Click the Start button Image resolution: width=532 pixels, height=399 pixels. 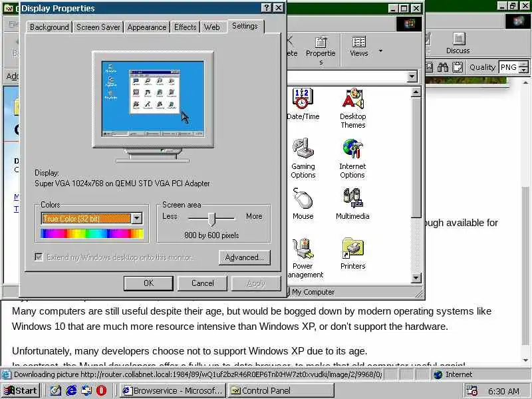(x=21, y=390)
